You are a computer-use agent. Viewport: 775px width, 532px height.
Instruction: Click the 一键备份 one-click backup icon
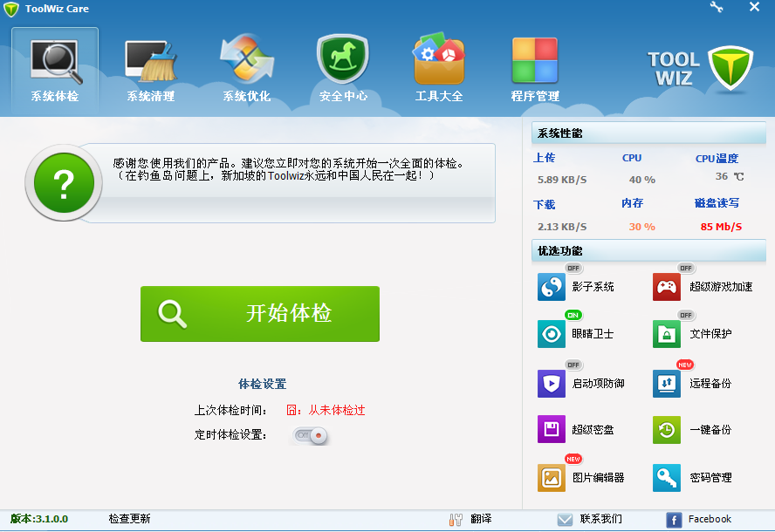666,429
